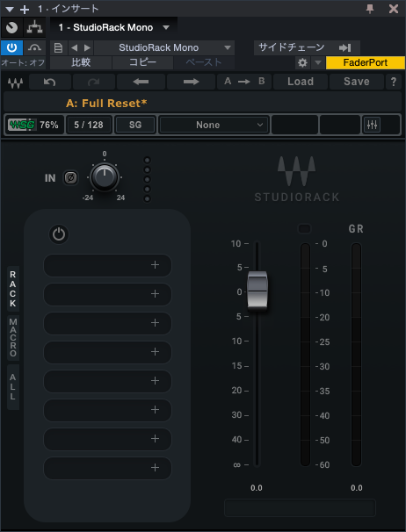Image resolution: width=406 pixels, height=532 pixels.
Task: Click the channel editor knob icon
Action: [x=12, y=27]
